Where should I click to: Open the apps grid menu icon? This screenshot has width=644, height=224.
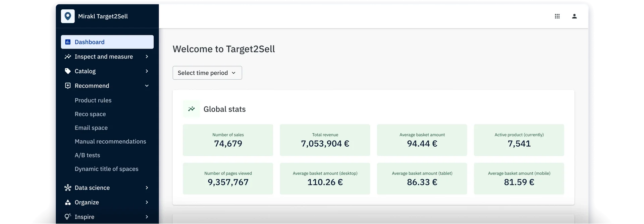[x=557, y=16]
